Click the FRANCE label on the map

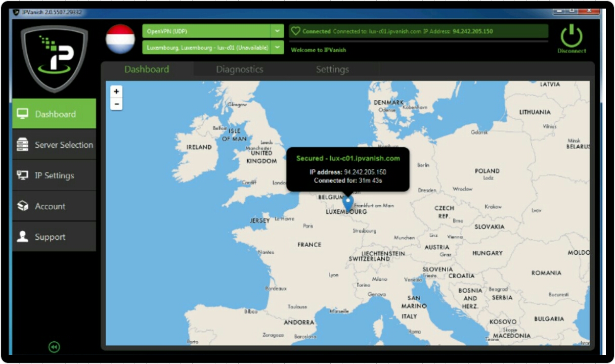coord(310,244)
